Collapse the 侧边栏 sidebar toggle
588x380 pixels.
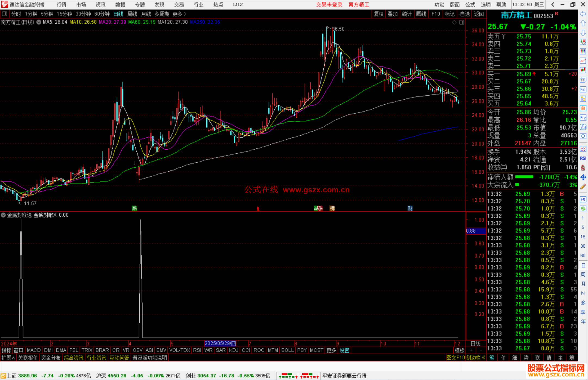point(475,358)
